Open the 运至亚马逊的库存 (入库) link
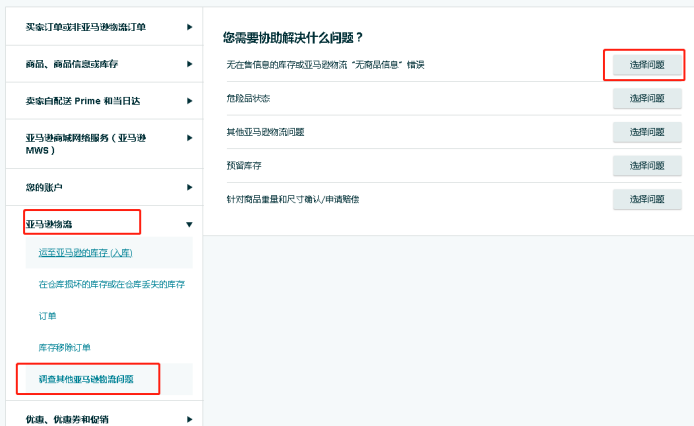 click(85, 252)
